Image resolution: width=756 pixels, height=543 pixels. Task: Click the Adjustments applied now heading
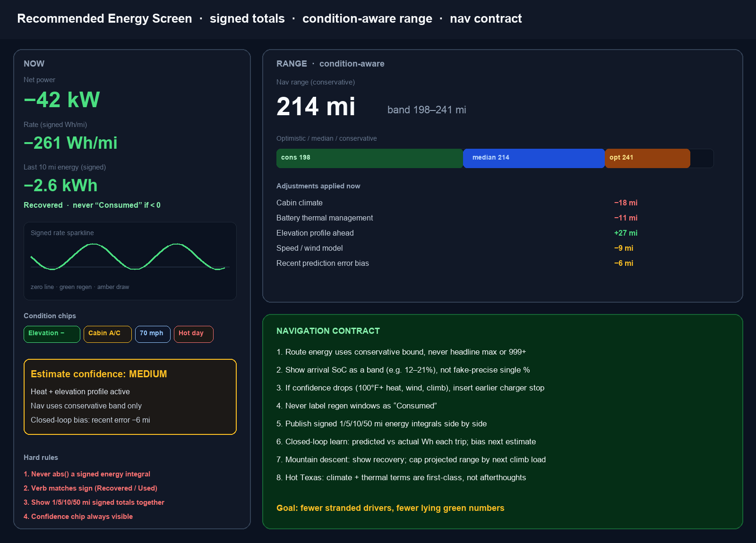click(318, 186)
